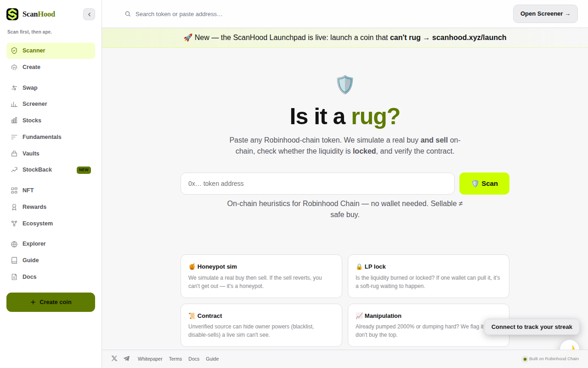Click the 'Is it a rug?' headline

345,116
